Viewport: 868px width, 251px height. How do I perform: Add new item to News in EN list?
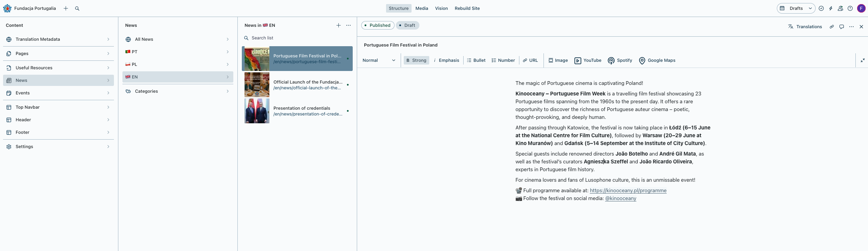(338, 25)
